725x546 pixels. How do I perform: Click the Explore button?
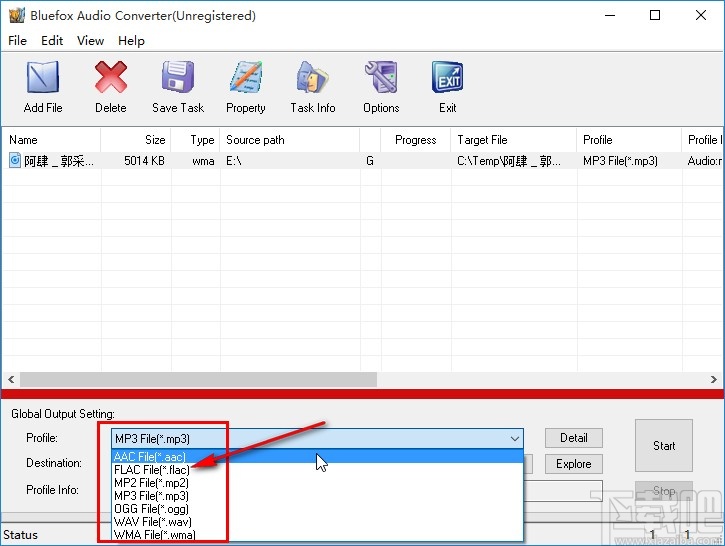574,464
